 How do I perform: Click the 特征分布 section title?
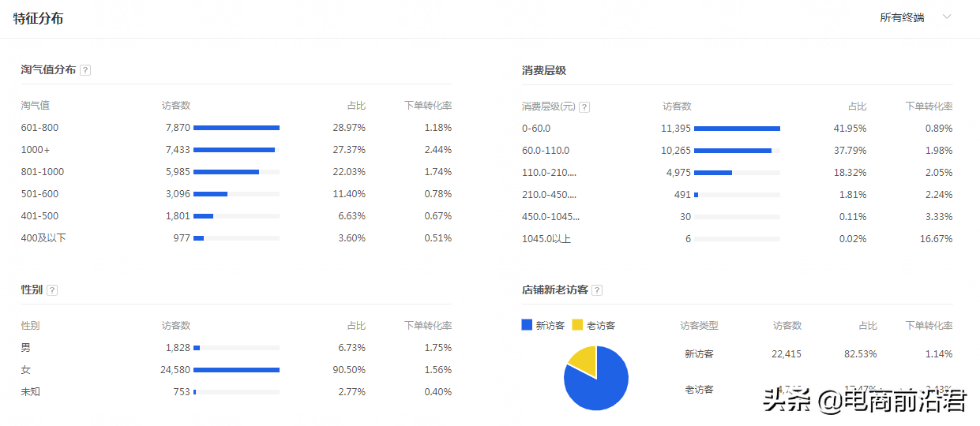point(38,18)
